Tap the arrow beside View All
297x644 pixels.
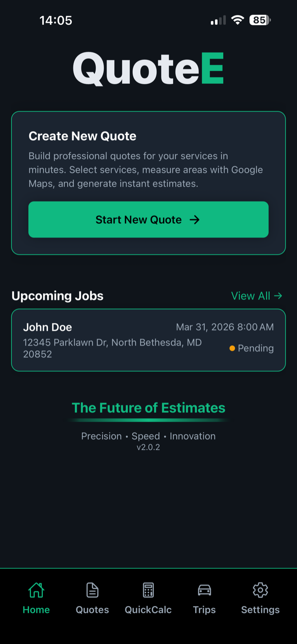(x=278, y=296)
